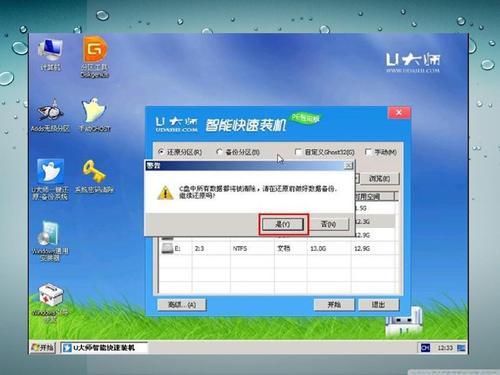
Task: Click the network tray icon beside clock
Action: tap(461, 348)
